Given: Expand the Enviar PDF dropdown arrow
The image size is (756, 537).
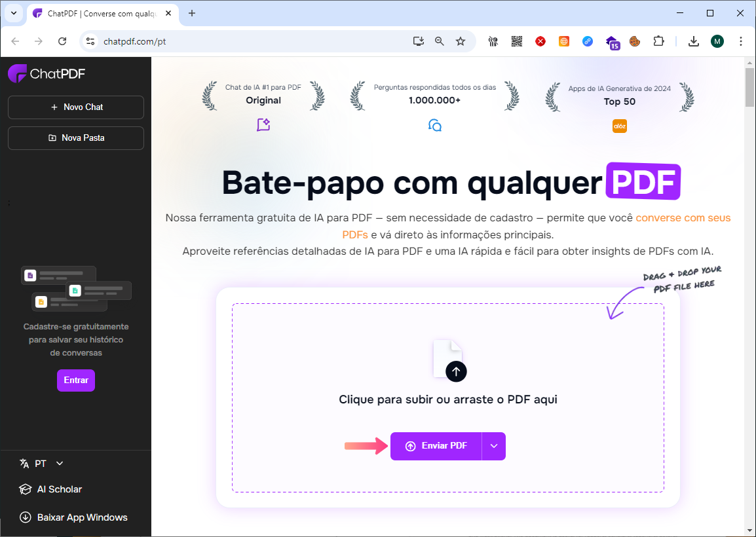Looking at the screenshot, I should pos(494,446).
